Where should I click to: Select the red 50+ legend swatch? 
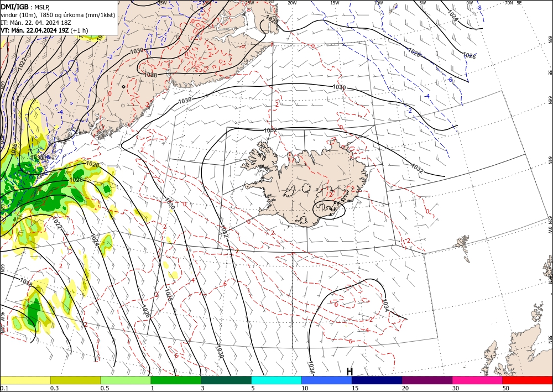pyautogui.click(x=528, y=380)
